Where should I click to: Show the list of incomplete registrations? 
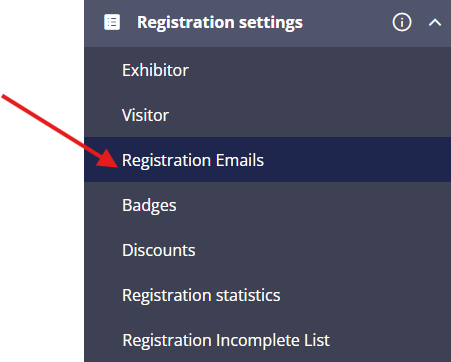[268, 340]
